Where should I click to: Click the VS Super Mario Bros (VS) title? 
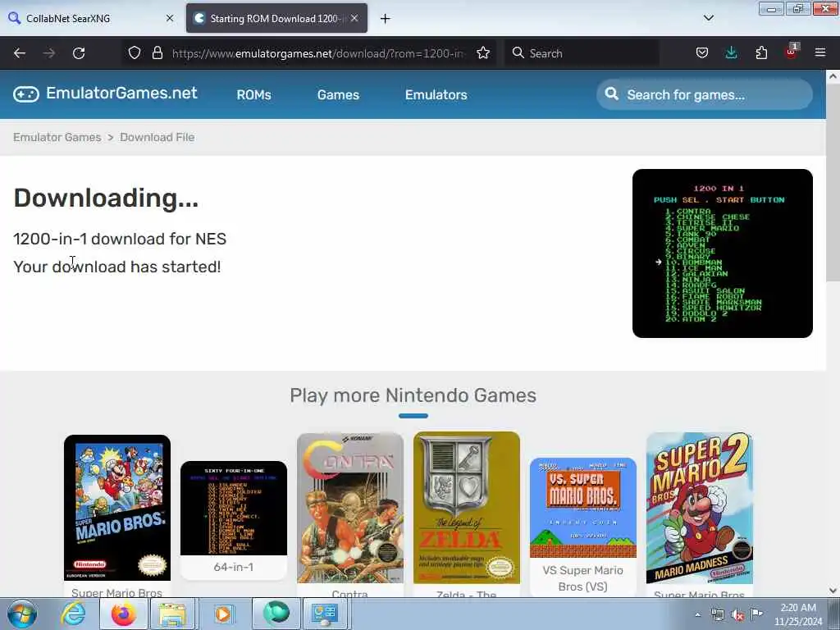583,578
